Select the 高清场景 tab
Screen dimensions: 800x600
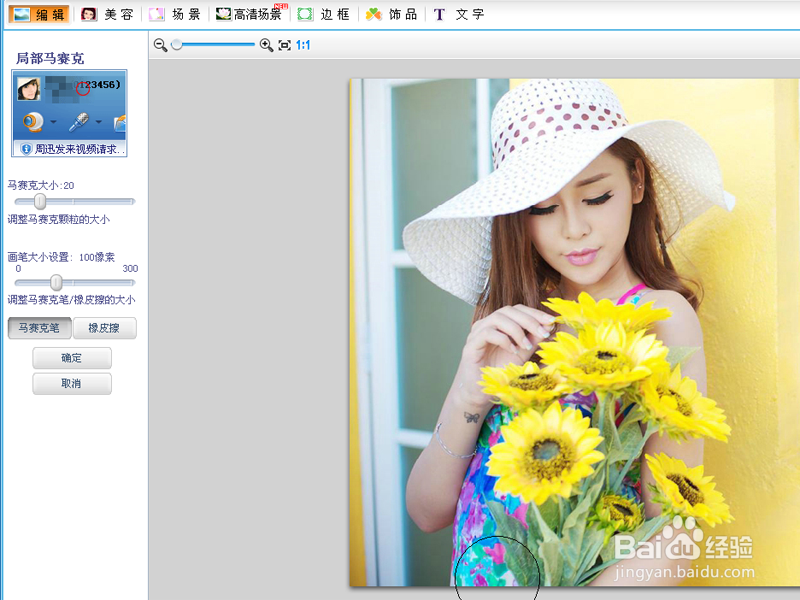(251, 14)
